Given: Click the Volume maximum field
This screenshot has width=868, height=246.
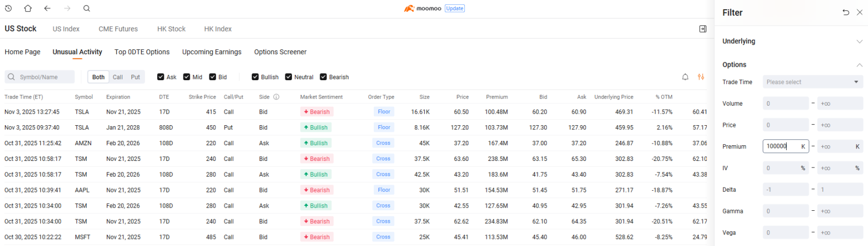Looking at the screenshot, I should coord(840,103).
